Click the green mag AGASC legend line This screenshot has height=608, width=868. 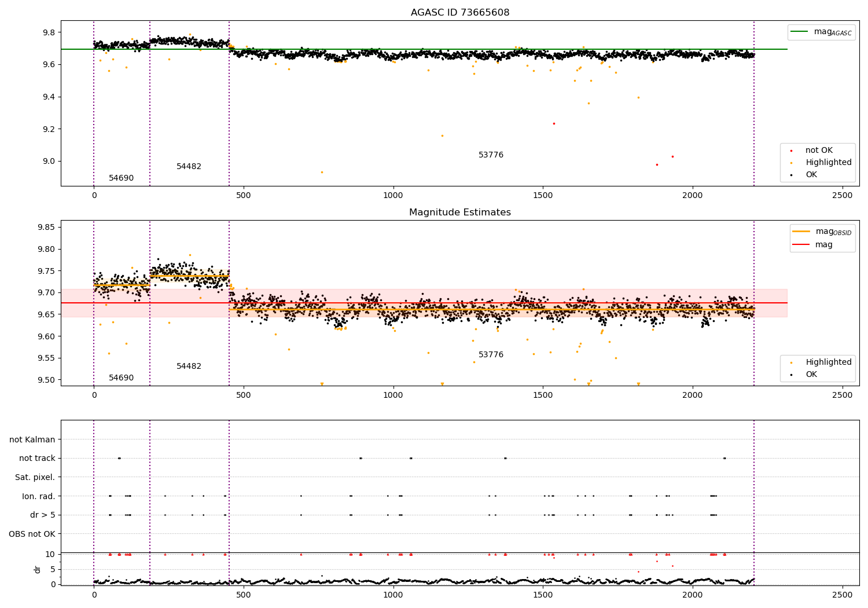[x=799, y=32]
